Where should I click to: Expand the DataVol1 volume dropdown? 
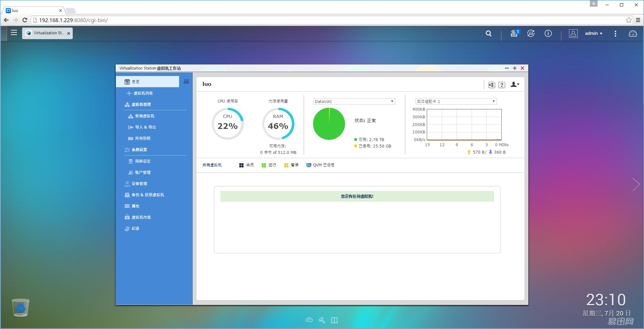[354, 101]
